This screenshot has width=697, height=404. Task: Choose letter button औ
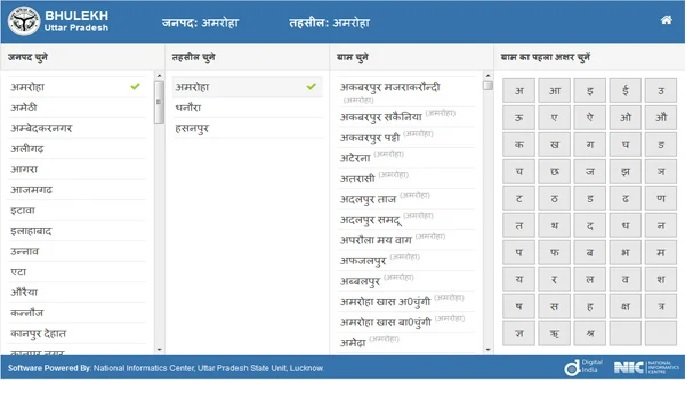click(x=661, y=117)
